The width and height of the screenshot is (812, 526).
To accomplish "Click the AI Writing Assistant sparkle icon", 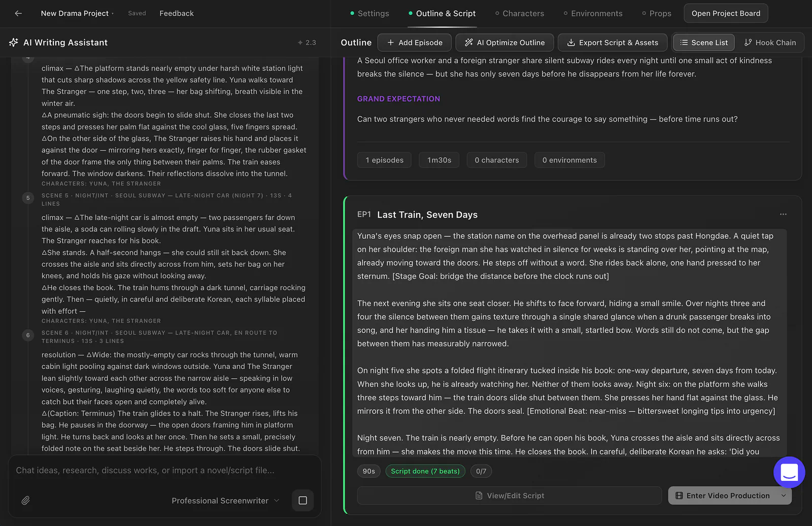I will 14,43.
